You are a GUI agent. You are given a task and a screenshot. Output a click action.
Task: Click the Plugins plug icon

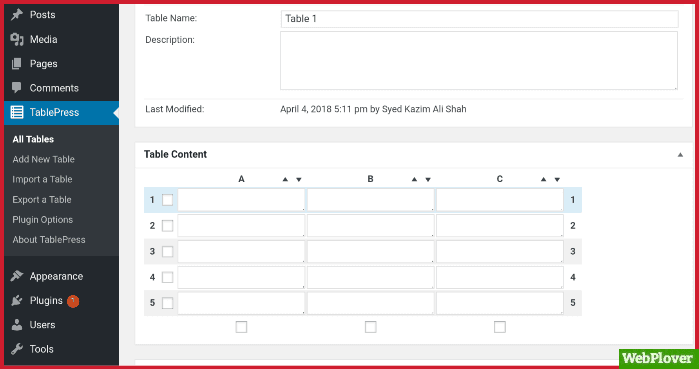[17, 300]
